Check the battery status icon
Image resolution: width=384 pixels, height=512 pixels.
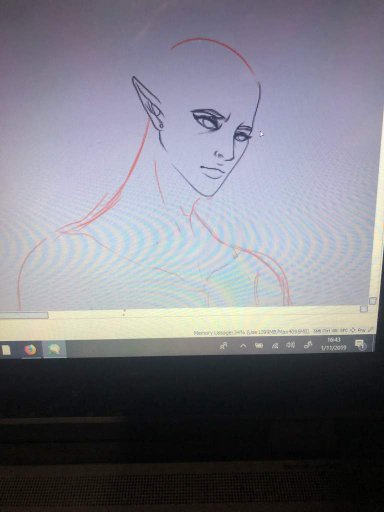click(259, 346)
